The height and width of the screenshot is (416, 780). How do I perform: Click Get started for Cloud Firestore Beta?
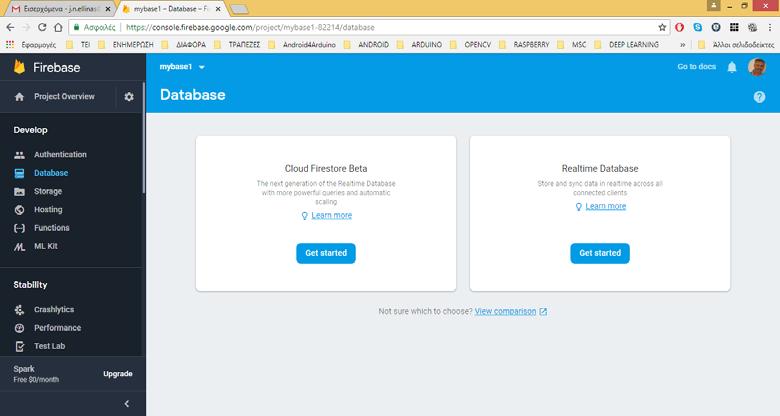click(x=326, y=253)
